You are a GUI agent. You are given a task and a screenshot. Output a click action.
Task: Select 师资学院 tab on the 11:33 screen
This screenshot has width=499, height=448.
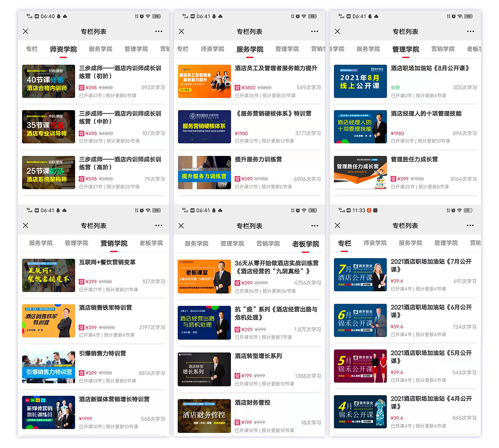pos(375,243)
